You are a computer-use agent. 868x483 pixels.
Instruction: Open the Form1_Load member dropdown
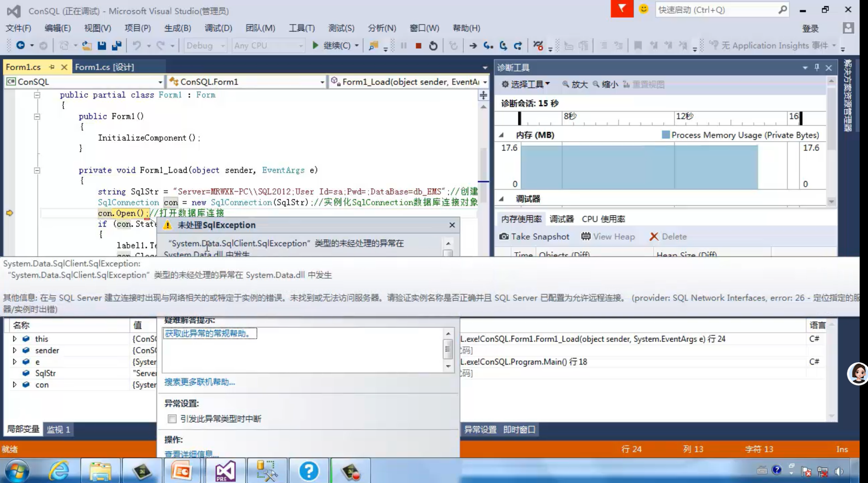(x=408, y=82)
